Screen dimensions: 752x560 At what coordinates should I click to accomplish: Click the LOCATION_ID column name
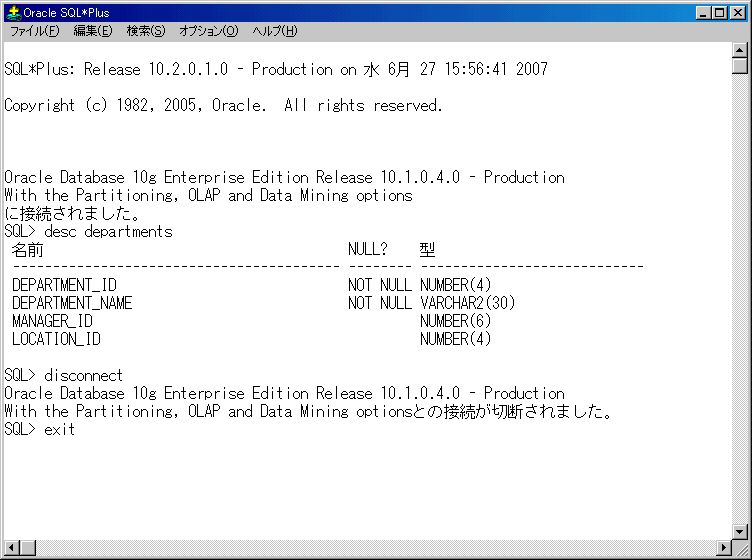pos(56,339)
